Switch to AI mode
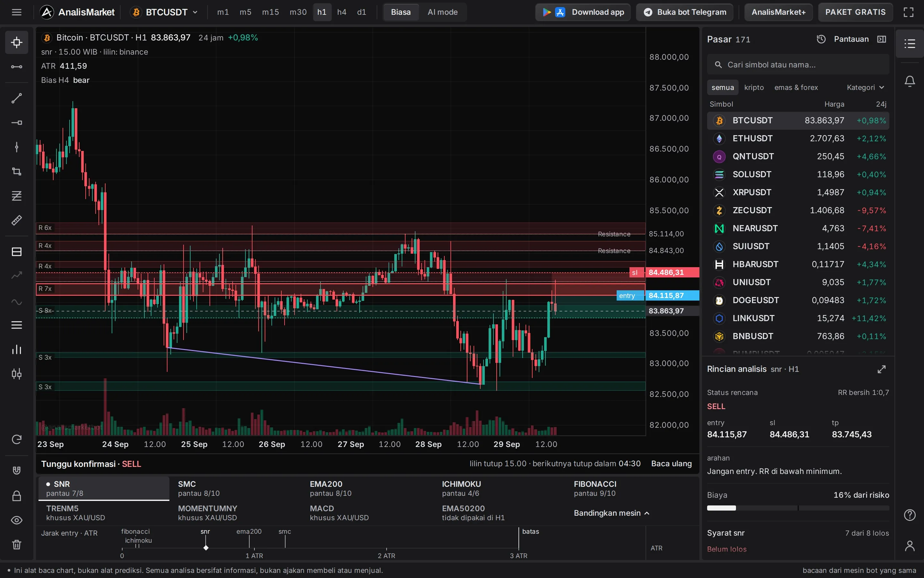Image resolution: width=924 pixels, height=578 pixels. point(442,12)
